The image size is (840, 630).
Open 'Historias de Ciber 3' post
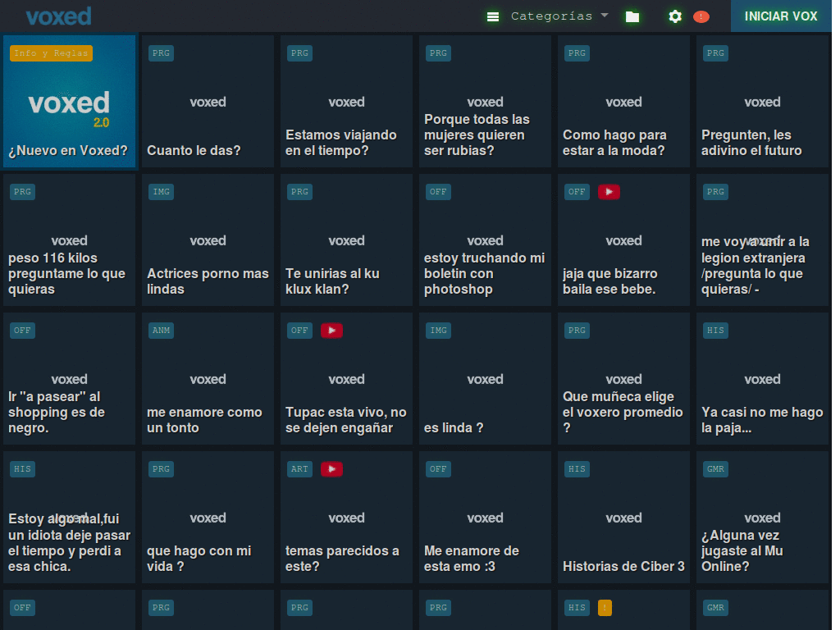(x=623, y=518)
